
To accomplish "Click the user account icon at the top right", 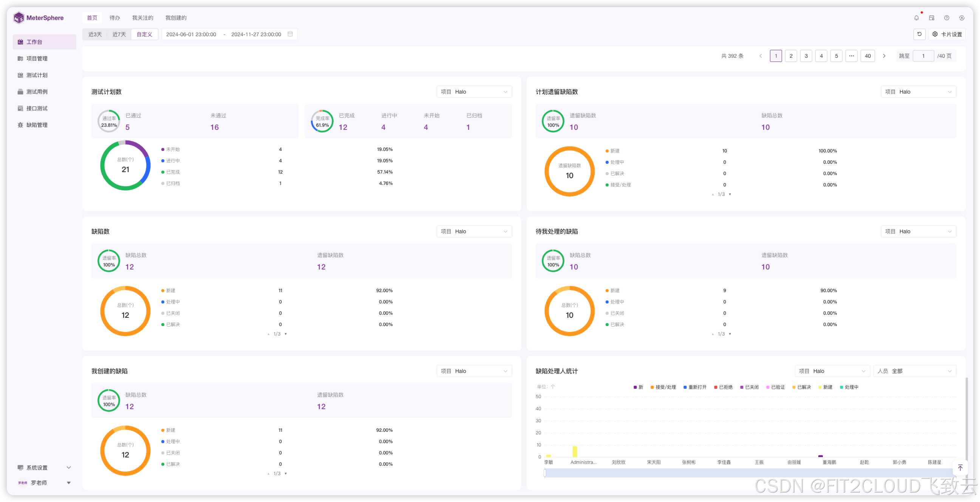I will coord(962,18).
